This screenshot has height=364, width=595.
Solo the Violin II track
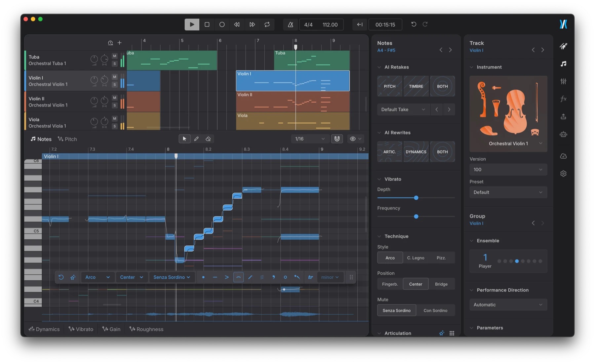[x=115, y=105]
